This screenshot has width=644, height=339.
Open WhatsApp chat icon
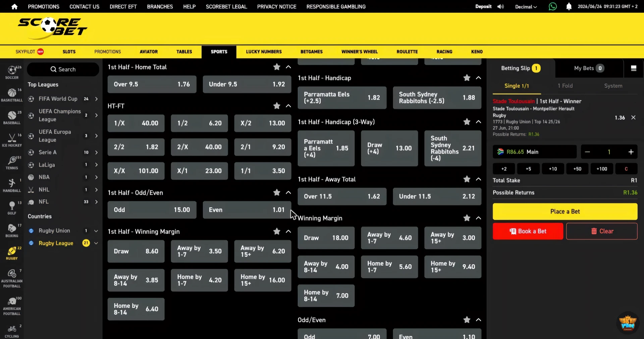click(552, 6)
